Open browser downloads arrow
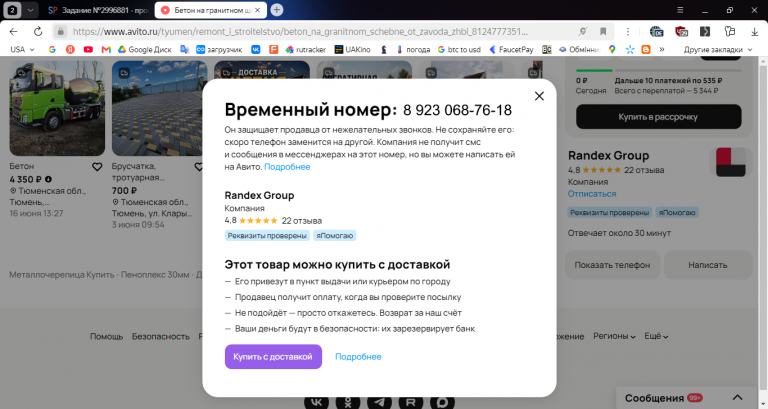This screenshot has height=409, width=768. coord(754,32)
